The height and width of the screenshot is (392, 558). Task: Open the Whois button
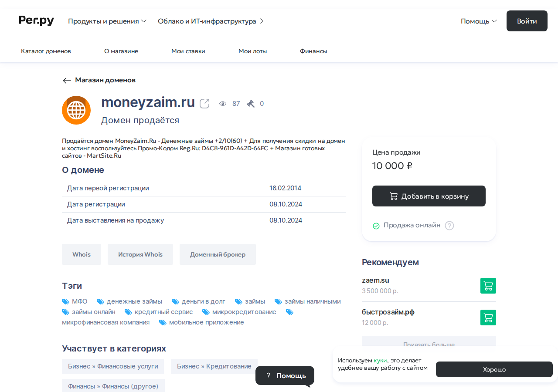click(82, 254)
